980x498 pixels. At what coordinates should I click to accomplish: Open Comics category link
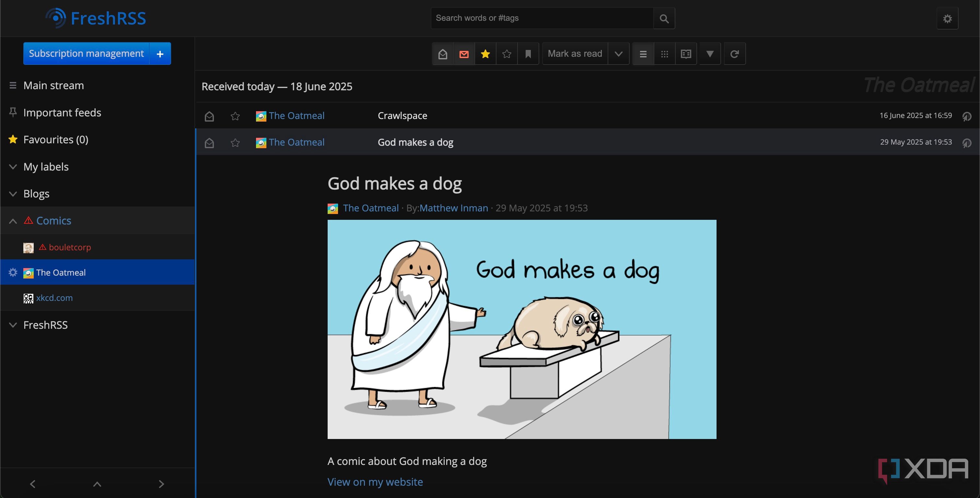coord(54,221)
